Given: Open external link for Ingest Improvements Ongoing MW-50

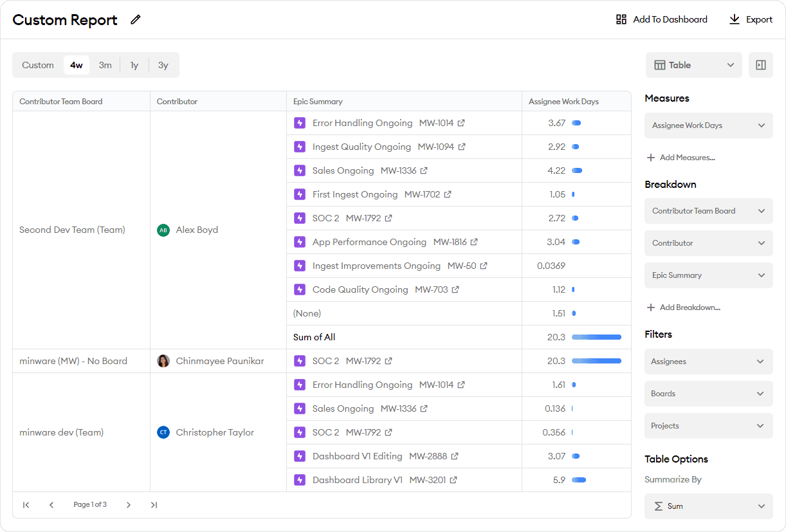Looking at the screenshot, I should 484,266.
